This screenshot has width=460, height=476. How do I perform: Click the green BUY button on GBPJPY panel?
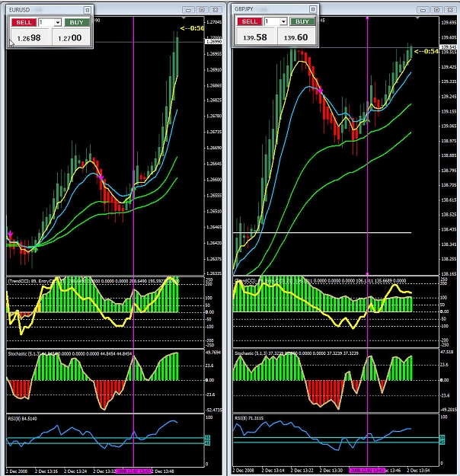point(302,21)
